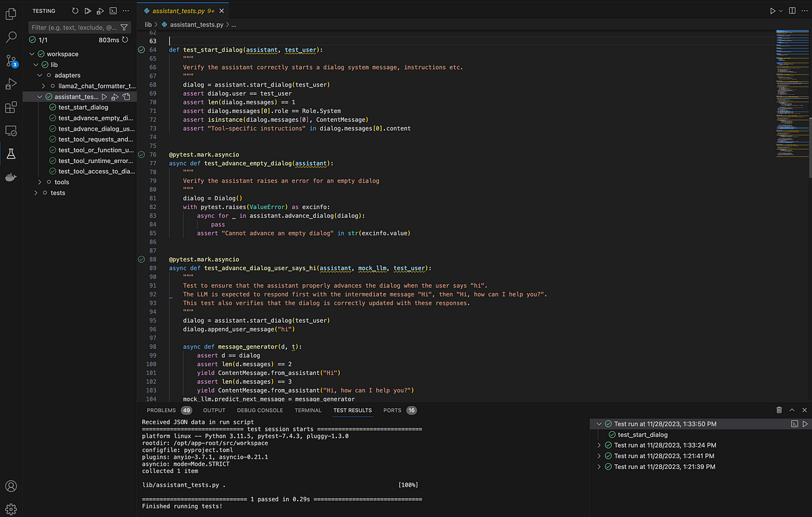This screenshot has width=812, height=517.
Task: Click the gutter test status at test_advance_empty_dialog
Action: pyautogui.click(x=141, y=154)
